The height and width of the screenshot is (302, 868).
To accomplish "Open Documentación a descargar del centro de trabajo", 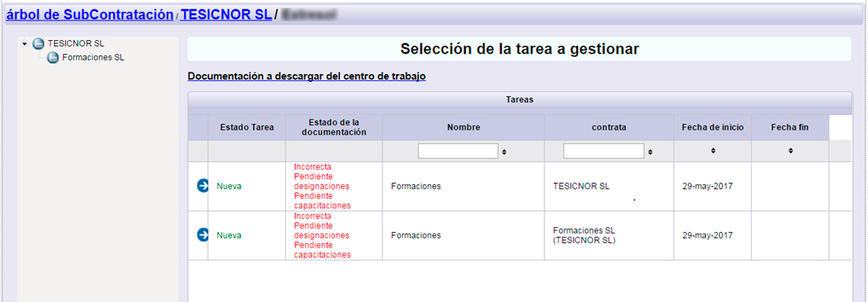I will pos(306,76).
